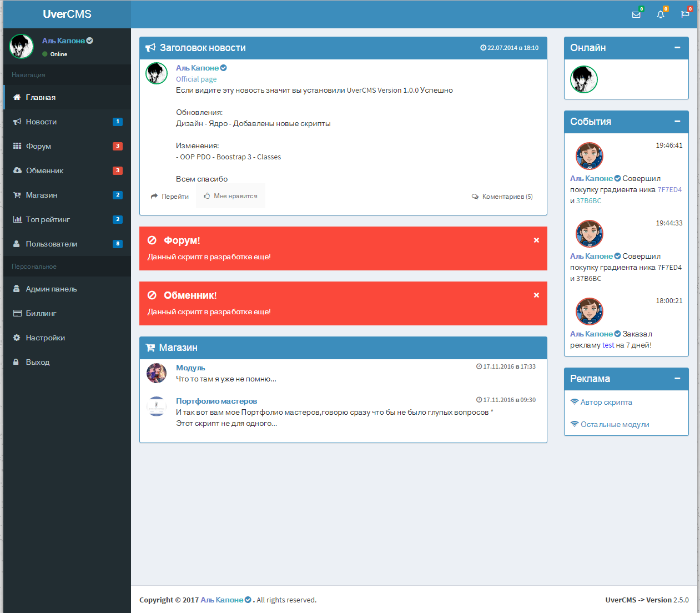Click the megaphone icon beside Новости
The image size is (700, 613).
[17, 122]
